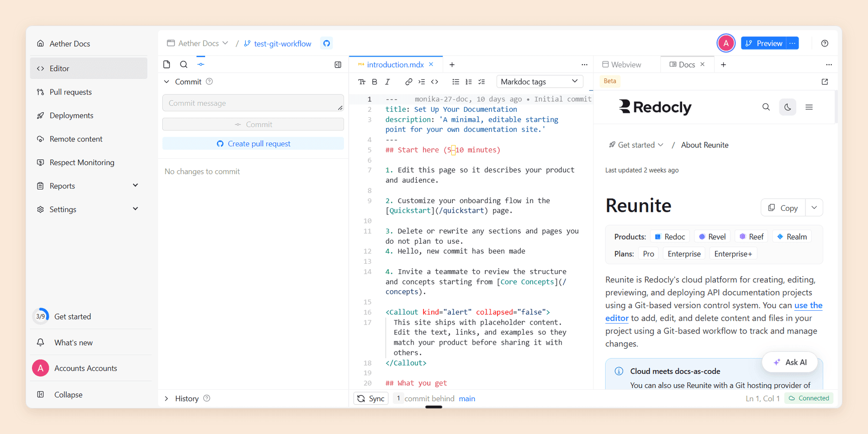This screenshot has width=868, height=434.
Task: Open the help icon in top bar
Action: 825,43
